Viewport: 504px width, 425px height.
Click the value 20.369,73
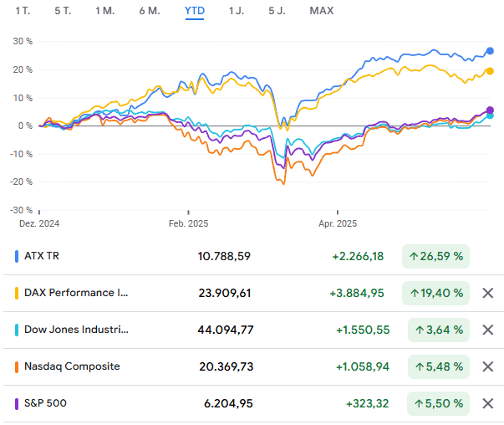pos(226,366)
